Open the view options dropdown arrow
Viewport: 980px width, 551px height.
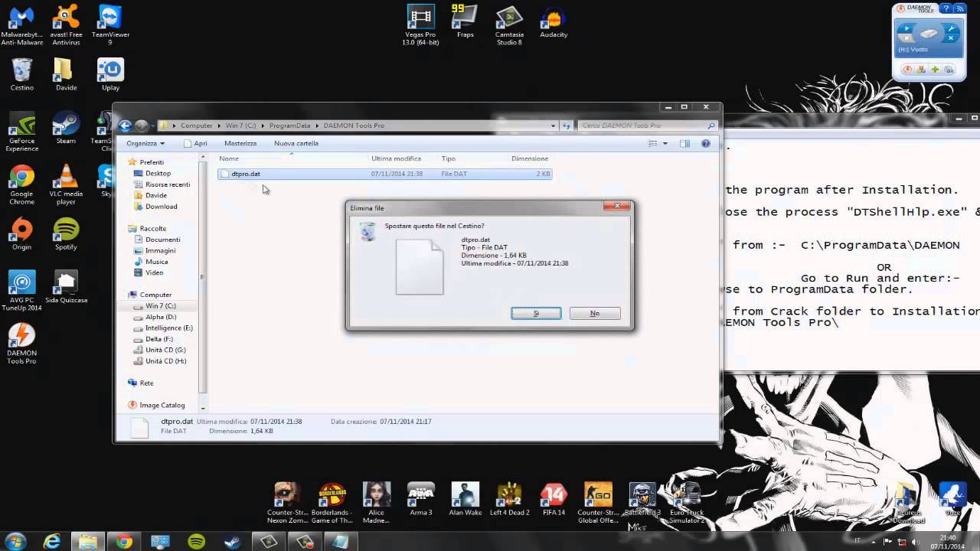click(x=665, y=143)
